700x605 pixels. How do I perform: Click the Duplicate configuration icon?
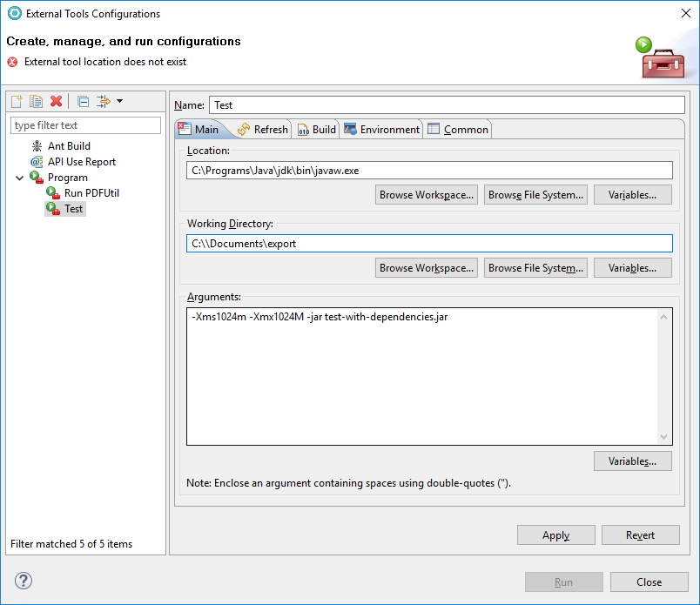[36, 102]
